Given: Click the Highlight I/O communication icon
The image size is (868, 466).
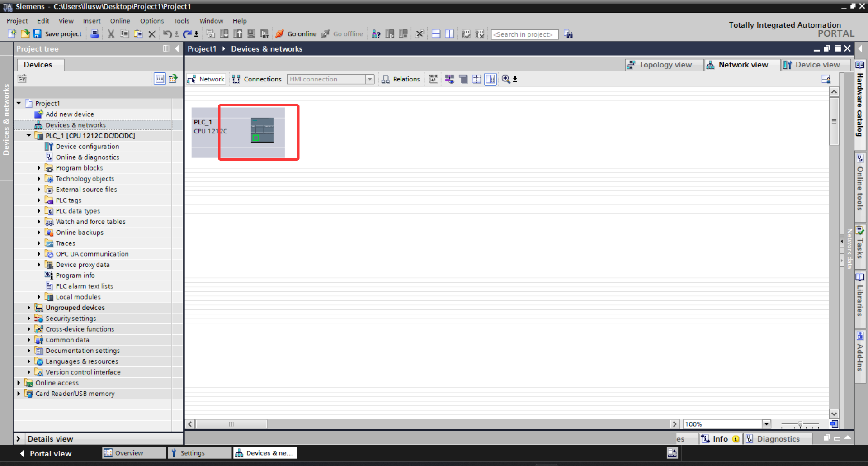Looking at the screenshot, I should [x=449, y=79].
